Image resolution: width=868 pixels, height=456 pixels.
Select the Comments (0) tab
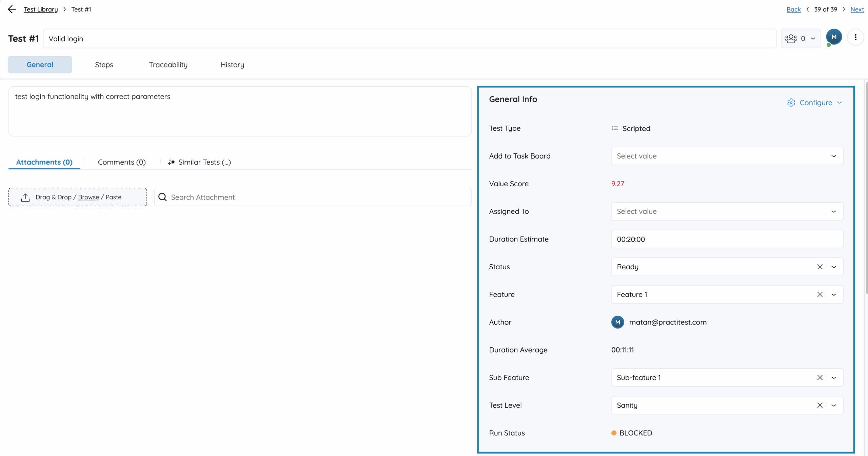pos(122,162)
